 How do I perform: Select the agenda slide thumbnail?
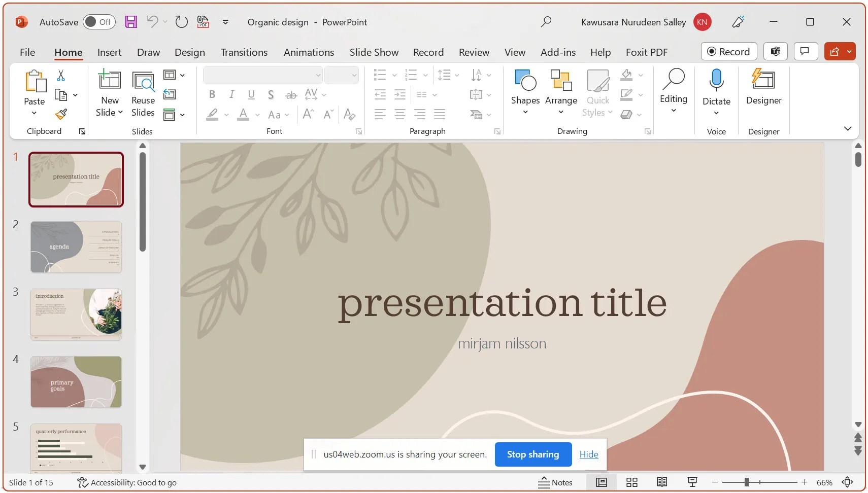[x=76, y=247]
